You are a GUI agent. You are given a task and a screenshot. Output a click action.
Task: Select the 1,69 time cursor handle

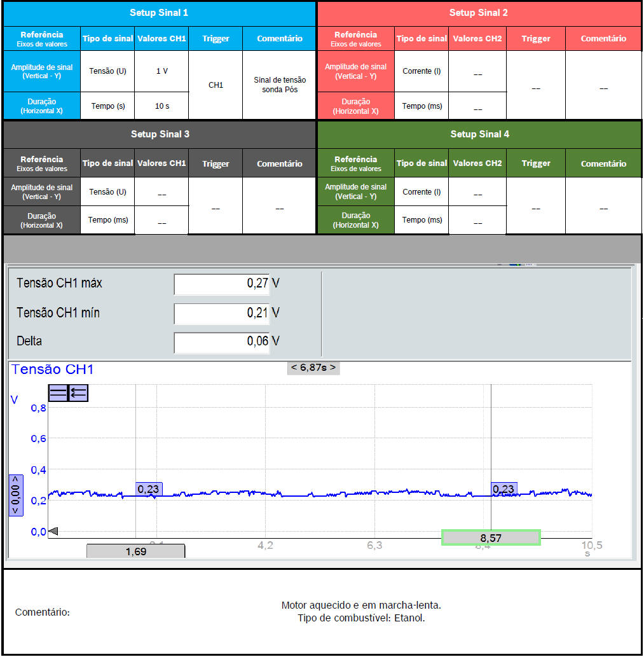(x=135, y=551)
